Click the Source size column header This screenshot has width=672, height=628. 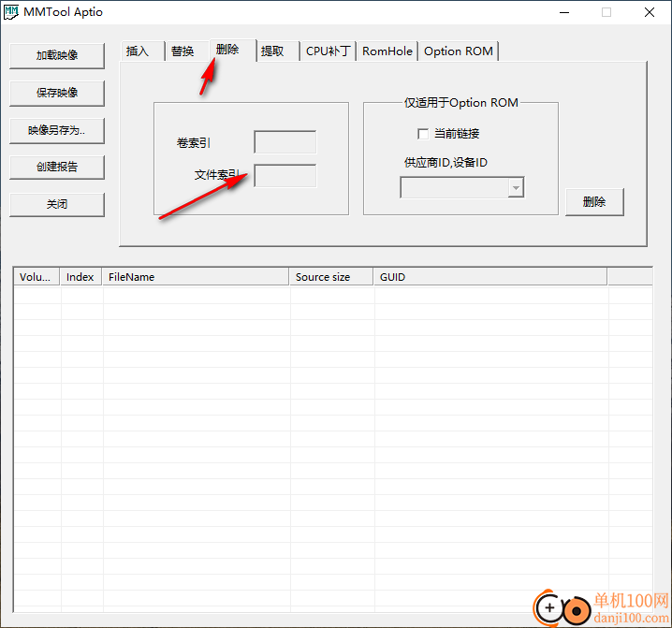point(331,277)
